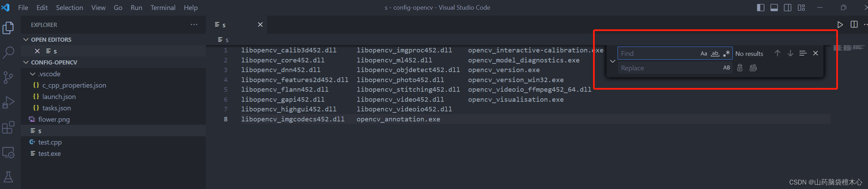Split the editor to the right
Viewport: 868px width, 189px height.
(854, 24)
